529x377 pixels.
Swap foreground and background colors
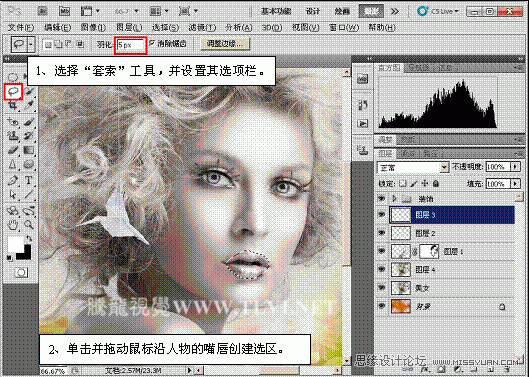tap(29, 239)
